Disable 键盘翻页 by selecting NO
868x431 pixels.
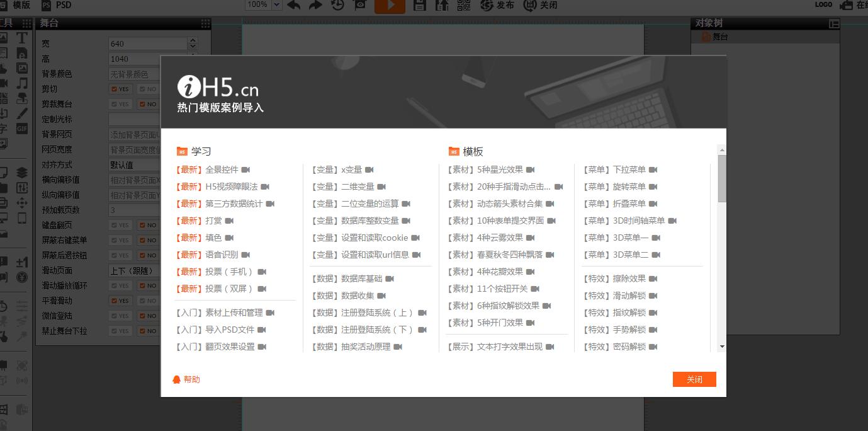pyautogui.click(x=149, y=225)
